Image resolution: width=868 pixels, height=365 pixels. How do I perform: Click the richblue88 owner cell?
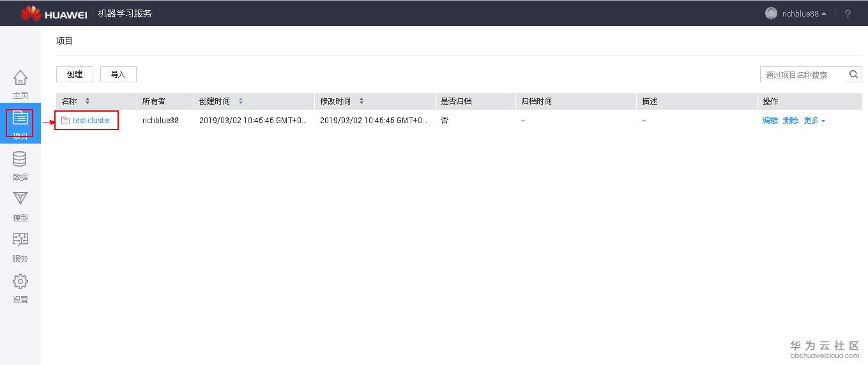point(160,120)
